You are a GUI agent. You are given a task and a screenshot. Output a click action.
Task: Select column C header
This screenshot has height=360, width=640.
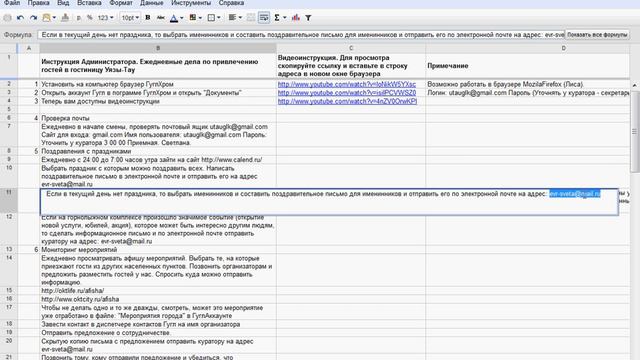pos(351,48)
